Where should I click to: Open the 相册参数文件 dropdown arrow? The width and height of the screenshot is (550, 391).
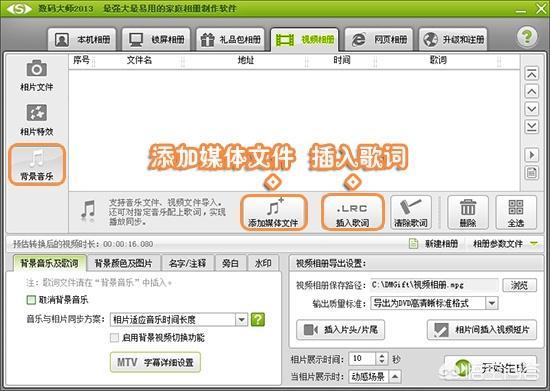(534, 243)
